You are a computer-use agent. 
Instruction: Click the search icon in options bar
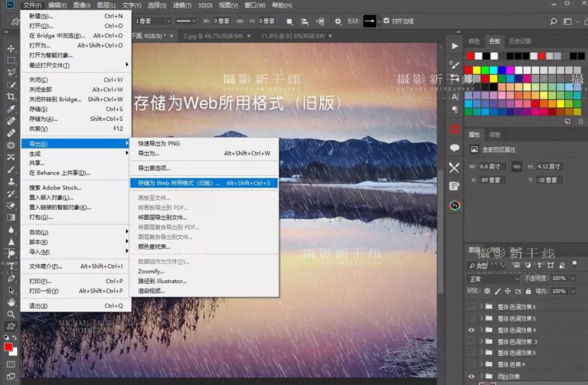pos(553,22)
